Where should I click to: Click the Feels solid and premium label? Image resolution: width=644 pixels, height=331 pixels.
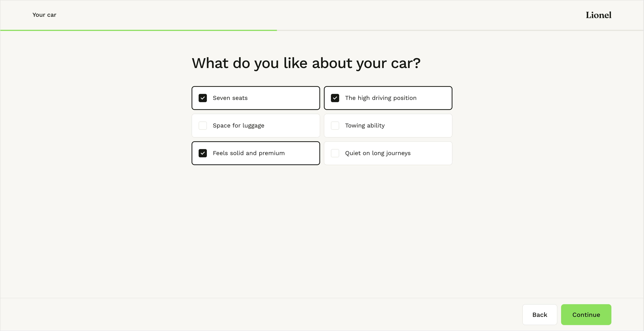[x=249, y=153]
